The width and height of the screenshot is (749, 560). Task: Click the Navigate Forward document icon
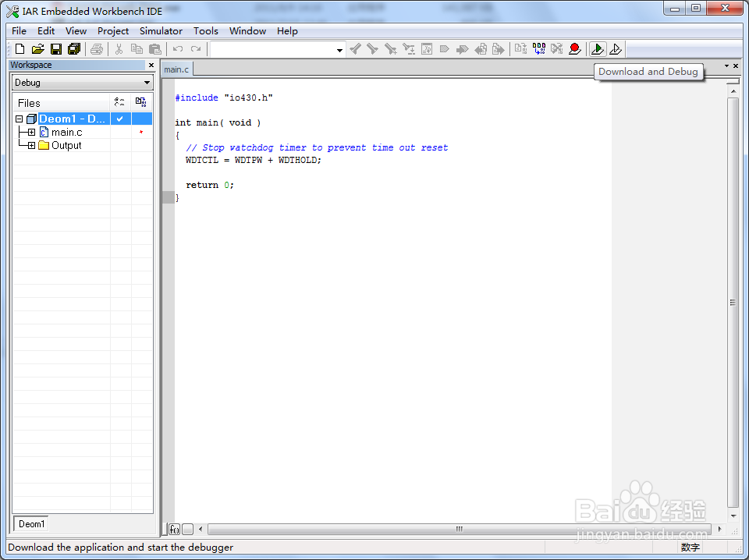(499, 48)
